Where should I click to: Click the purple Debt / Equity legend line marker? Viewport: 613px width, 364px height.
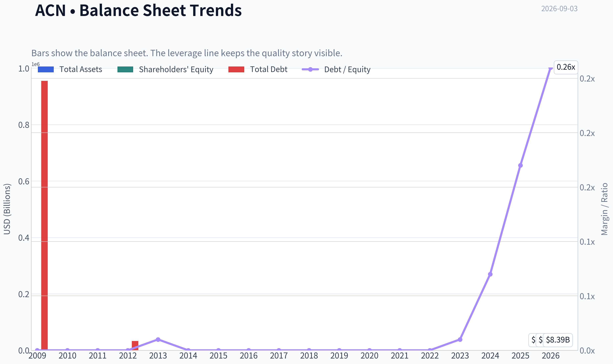pyautogui.click(x=310, y=69)
